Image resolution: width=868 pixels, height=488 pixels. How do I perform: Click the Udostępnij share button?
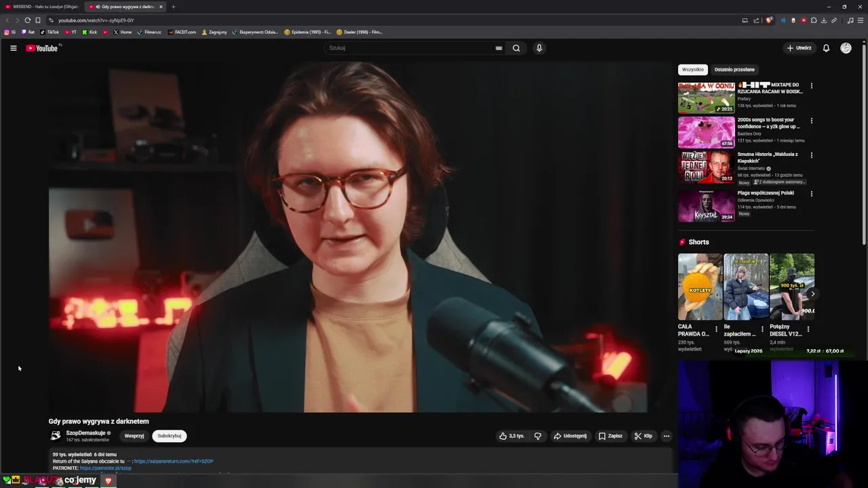[x=570, y=436]
